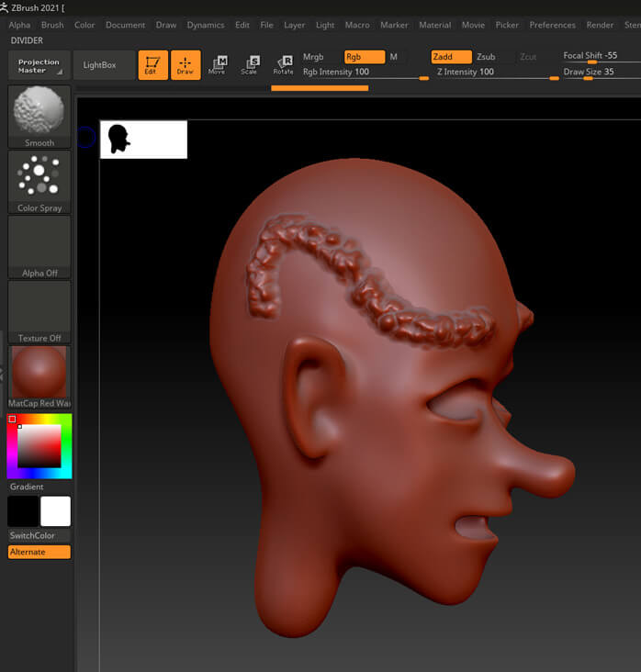Pick a color in the color picker square
The width and height of the screenshot is (641, 672).
39,446
